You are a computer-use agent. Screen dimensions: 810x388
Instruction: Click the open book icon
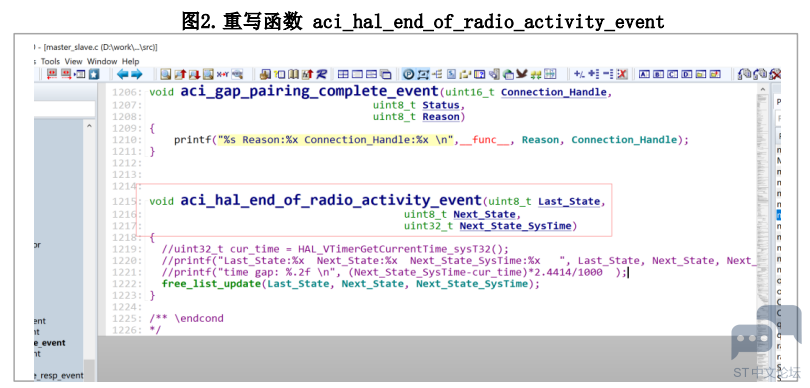click(x=293, y=74)
